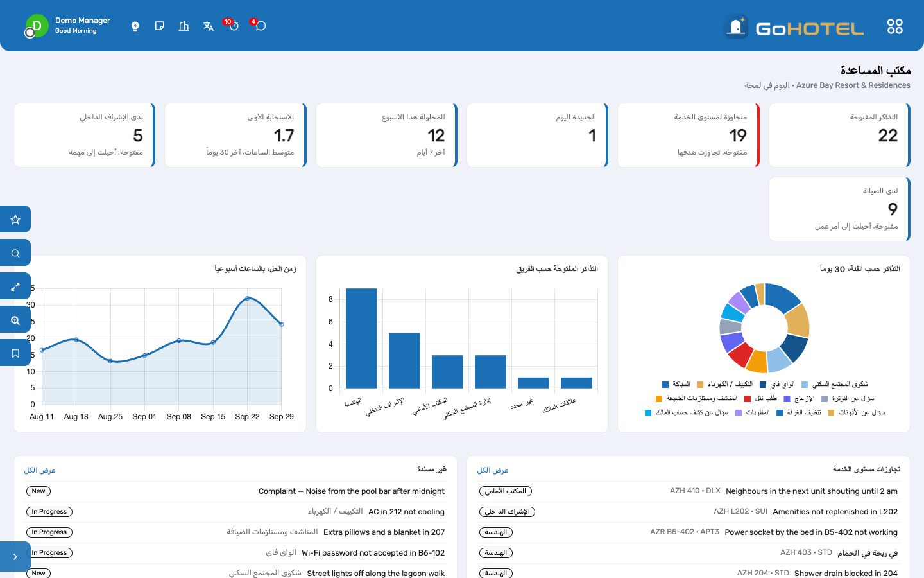Image resolution: width=924 pixels, height=578 pixels.
Task: Click the Sep 22 peak data point
Action: tap(247, 299)
